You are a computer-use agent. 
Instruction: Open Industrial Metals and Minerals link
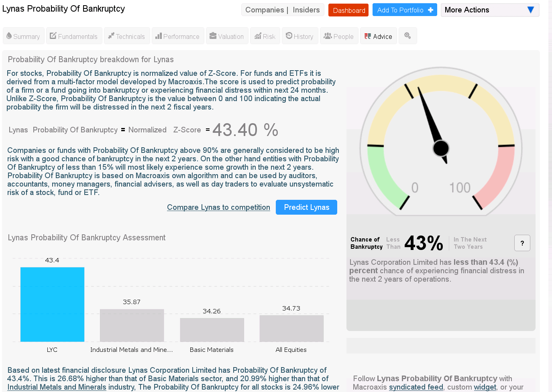click(x=57, y=387)
